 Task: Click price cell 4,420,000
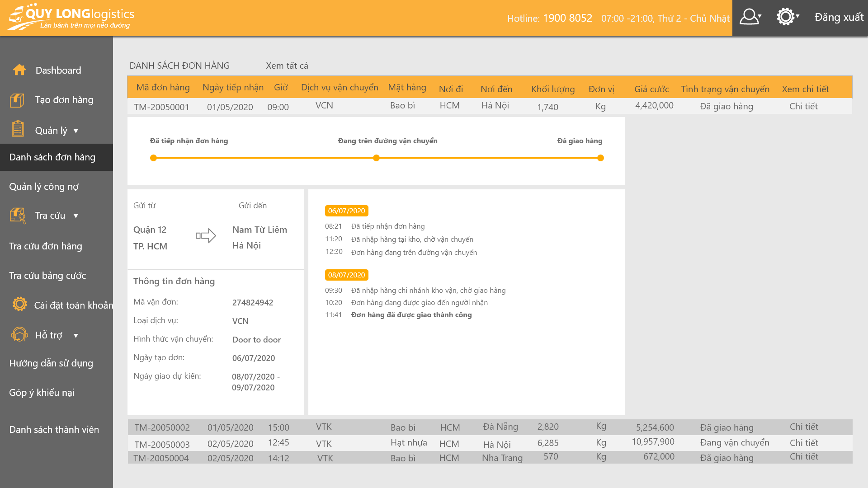pos(654,105)
